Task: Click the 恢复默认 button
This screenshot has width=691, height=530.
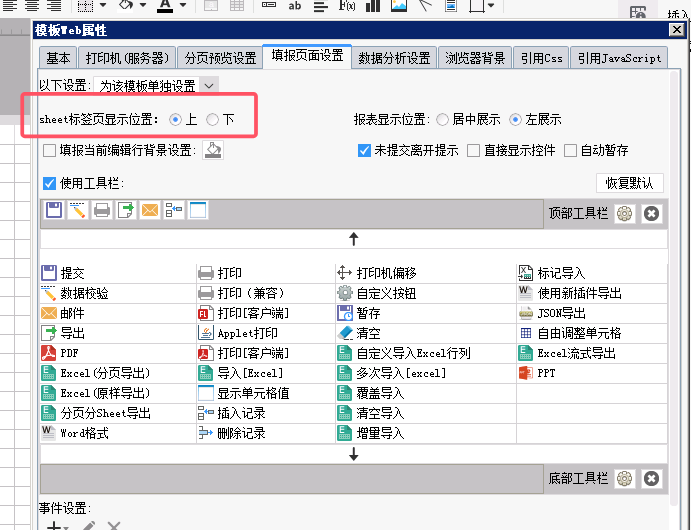Action: (629, 183)
